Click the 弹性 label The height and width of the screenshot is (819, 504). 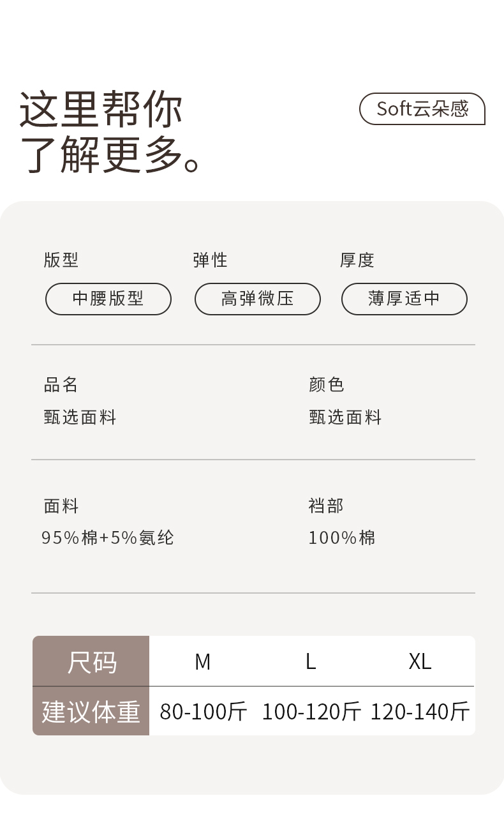click(x=210, y=260)
